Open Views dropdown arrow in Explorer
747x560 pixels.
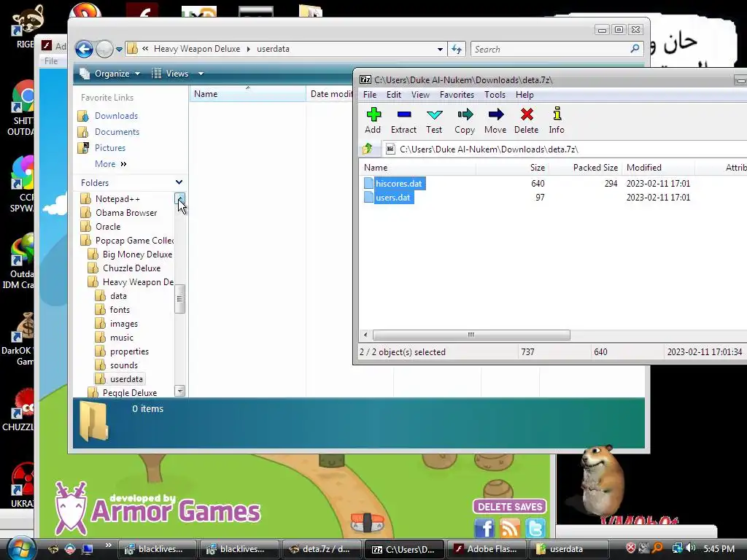201,74
